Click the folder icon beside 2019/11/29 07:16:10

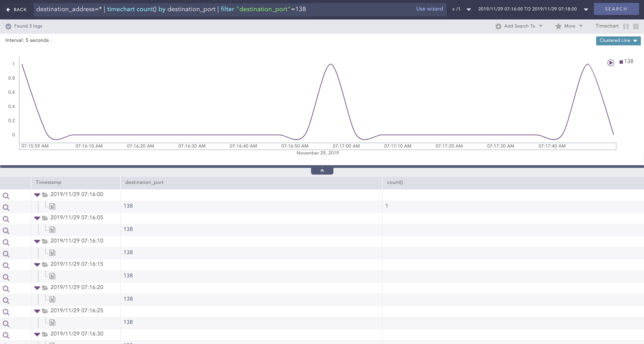point(45,241)
